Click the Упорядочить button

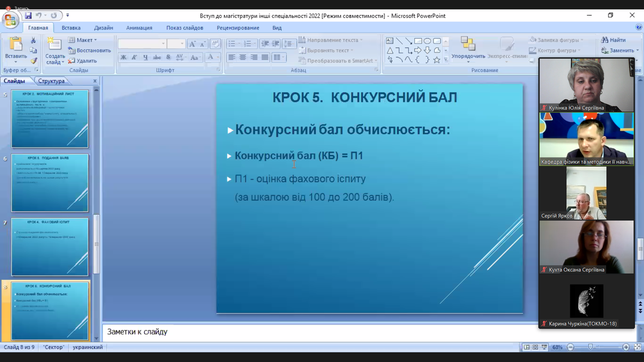(x=468, y=50)
